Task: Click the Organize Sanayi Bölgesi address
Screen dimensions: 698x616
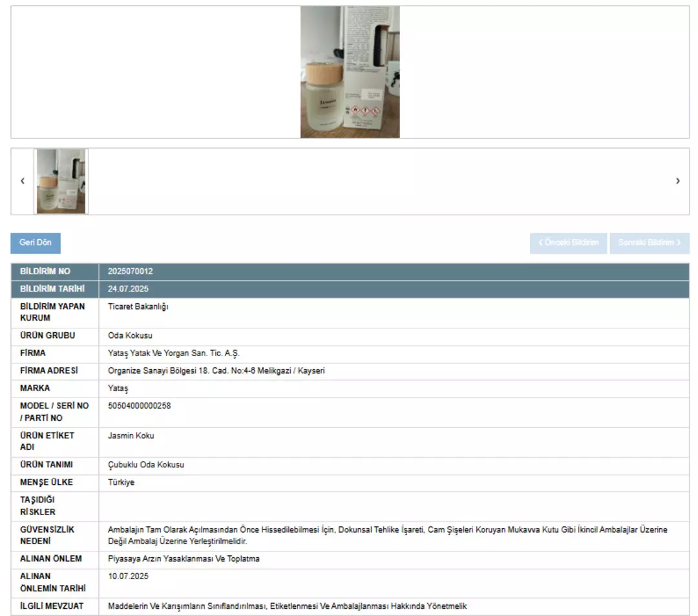Action: pyautogui.click(x=216, y=371)
